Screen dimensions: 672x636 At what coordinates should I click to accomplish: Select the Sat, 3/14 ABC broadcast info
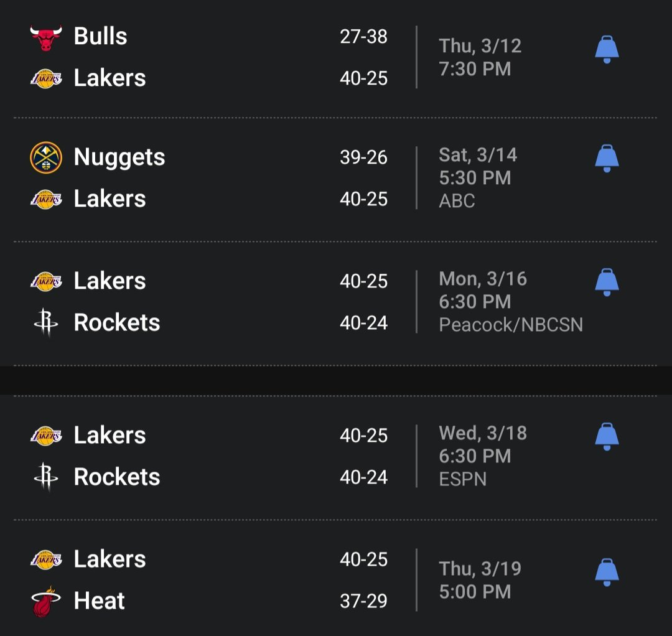click(457, 200)
